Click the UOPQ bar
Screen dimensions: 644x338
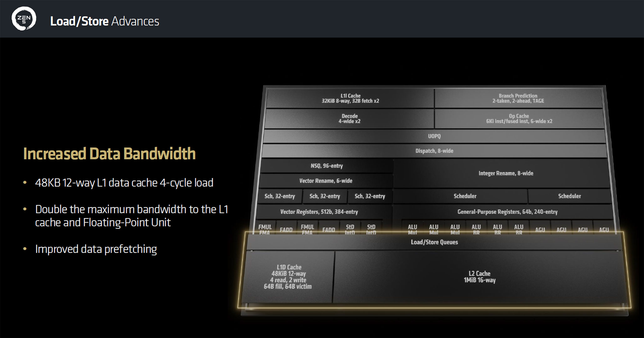click(434, 136)
